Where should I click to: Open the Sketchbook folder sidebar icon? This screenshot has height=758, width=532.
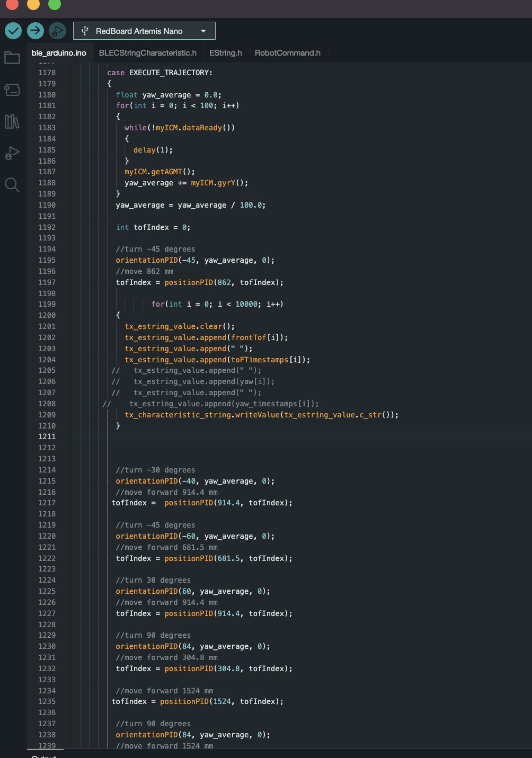click(x=12, y=57)
